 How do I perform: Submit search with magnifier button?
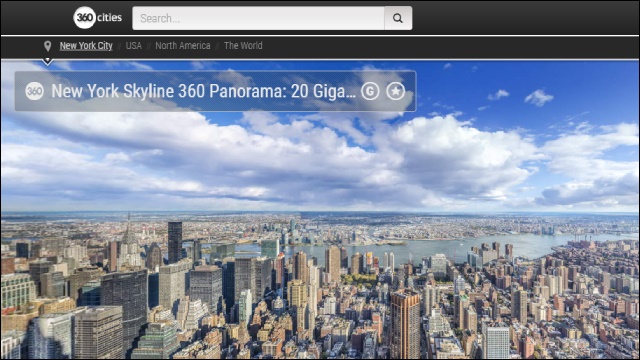(x=398, y=18)
